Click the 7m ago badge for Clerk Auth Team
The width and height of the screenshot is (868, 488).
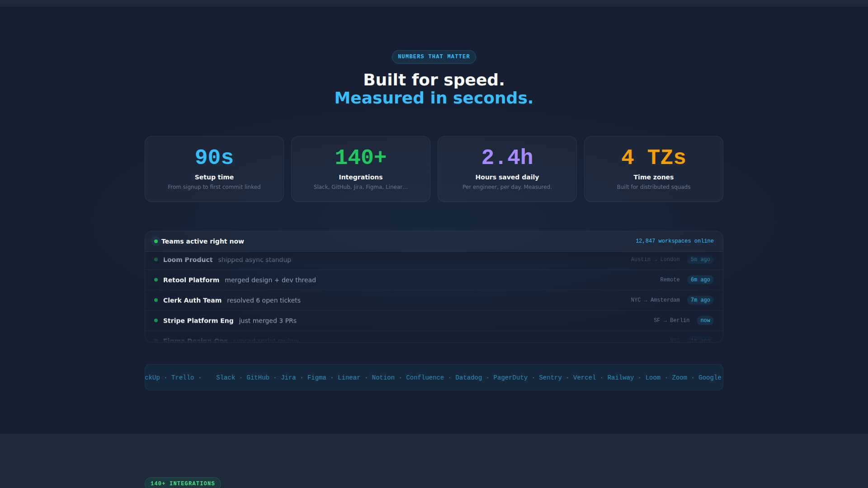(x=700, y=300)
